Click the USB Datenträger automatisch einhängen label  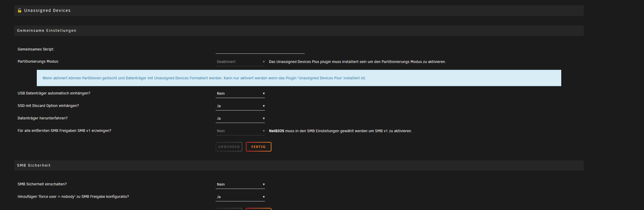pos(54,93)
